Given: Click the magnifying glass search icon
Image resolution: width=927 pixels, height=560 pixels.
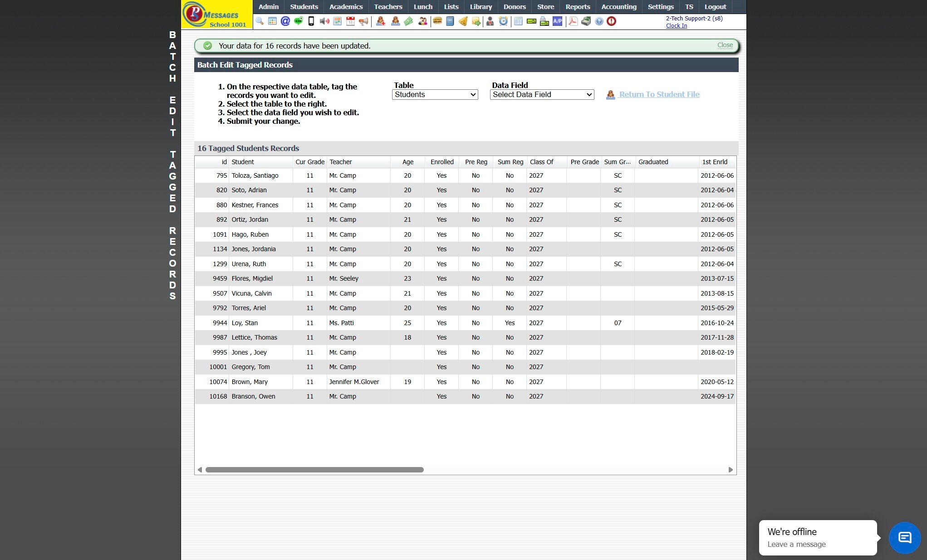Looking at the screenshot, I should (260, 21).
